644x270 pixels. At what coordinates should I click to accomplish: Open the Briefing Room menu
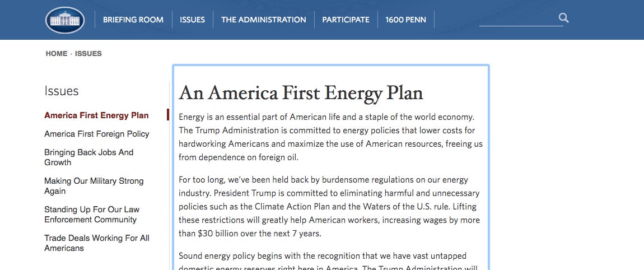click(x=133, y=20)
